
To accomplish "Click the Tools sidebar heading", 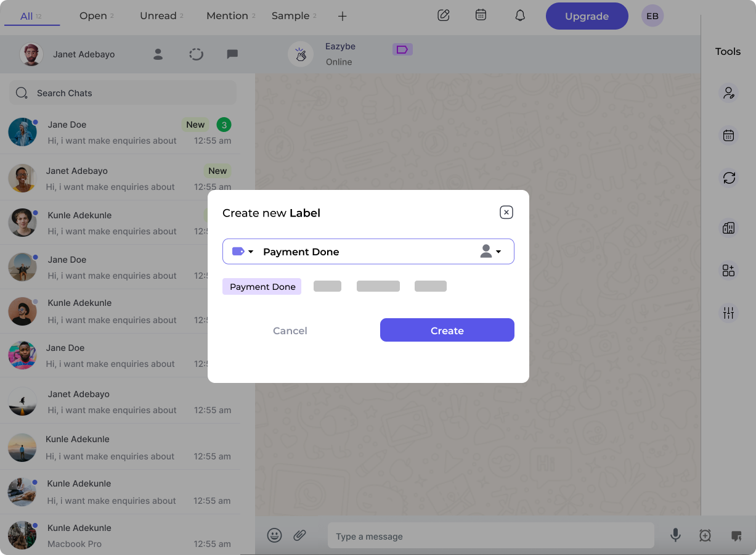I will (728, 51).
